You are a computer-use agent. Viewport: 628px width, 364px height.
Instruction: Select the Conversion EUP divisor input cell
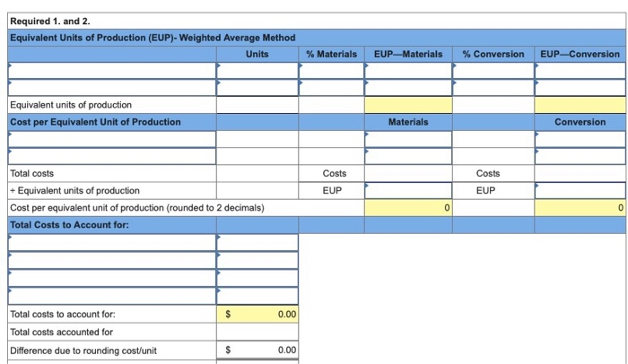[580, 191]
